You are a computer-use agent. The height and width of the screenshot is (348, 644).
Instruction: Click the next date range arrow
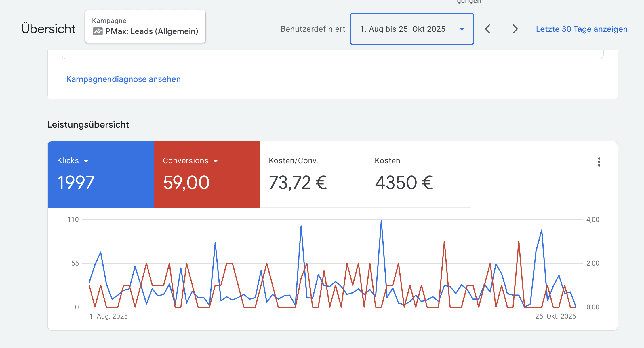(x=515, y=29)
